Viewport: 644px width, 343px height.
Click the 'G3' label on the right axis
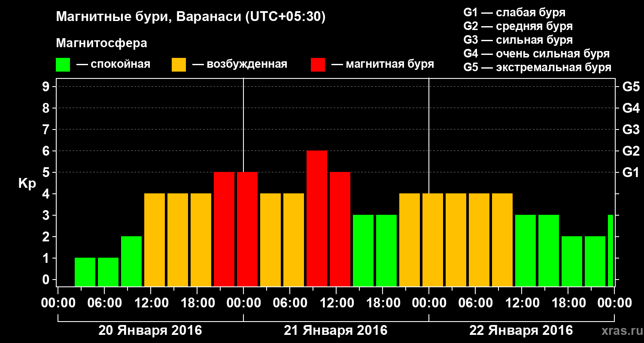(631, 129)
